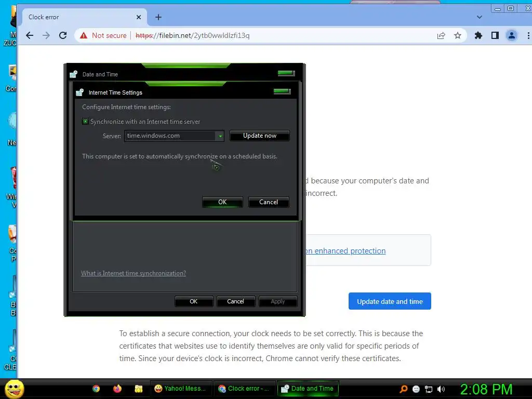This screenshot has width=532, height=399.
Task: Open a new Chrome tab
Action: coord(158,17)
